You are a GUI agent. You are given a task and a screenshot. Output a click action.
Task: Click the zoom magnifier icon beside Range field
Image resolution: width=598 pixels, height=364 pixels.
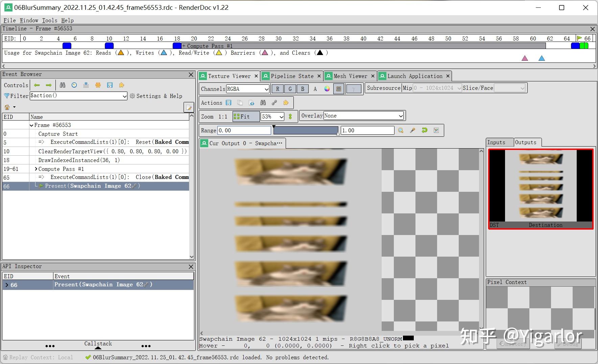pos(401,130)
